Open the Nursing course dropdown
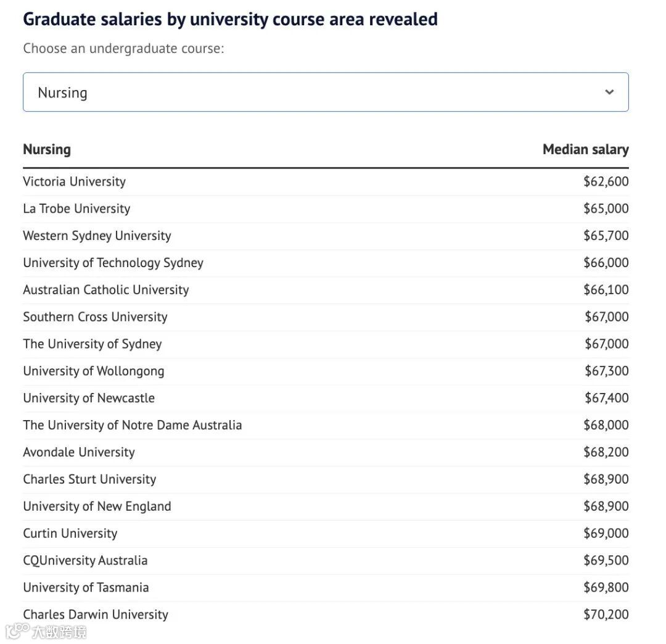The height and width of the screenshot is (644, 666). (326, 93)
